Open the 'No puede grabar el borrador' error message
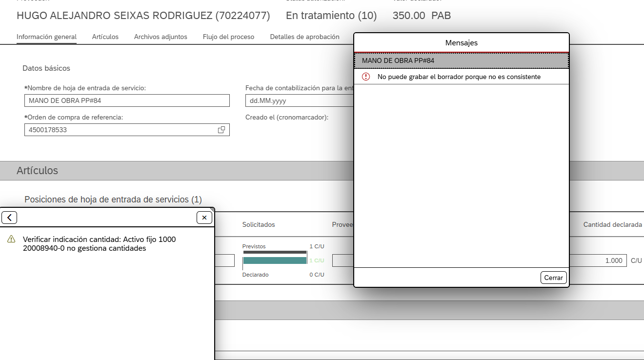This screenshot has width=644, height=360. [x=459, y=77]
